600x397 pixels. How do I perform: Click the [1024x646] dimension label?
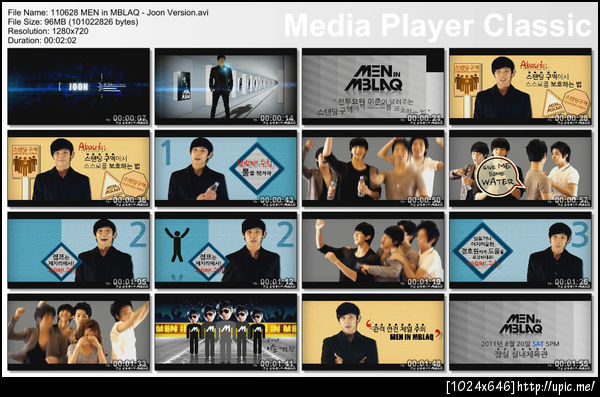(x=481, y=387)
